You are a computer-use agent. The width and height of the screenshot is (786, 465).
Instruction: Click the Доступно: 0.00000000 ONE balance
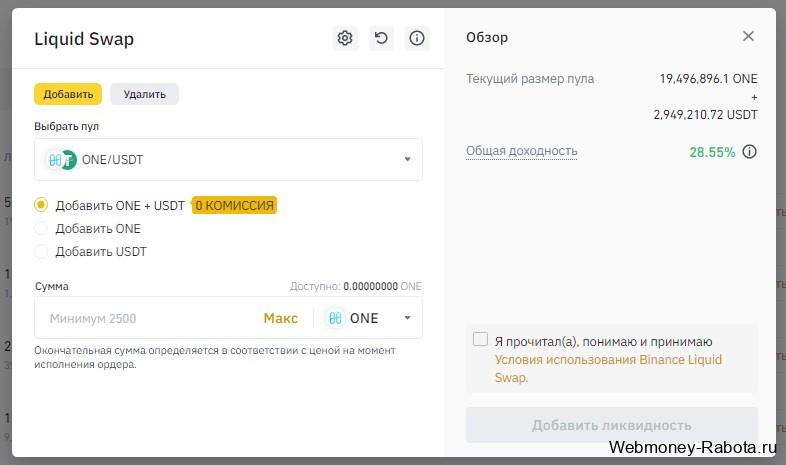click(355, 286)
